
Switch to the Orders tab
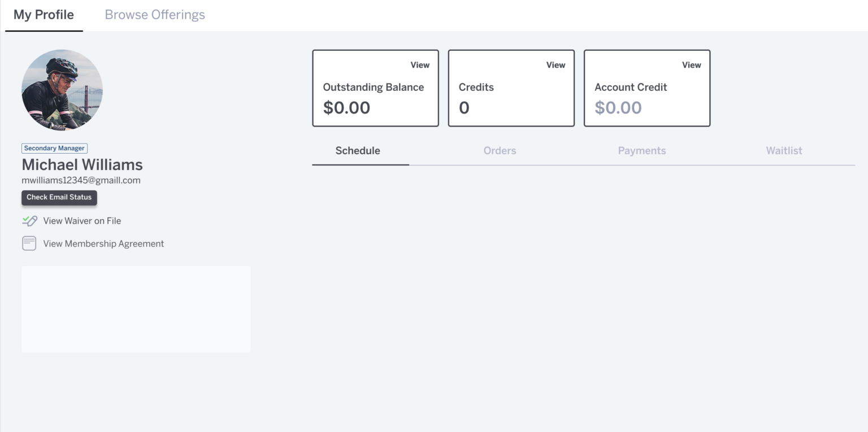click(x=500, y=151)
